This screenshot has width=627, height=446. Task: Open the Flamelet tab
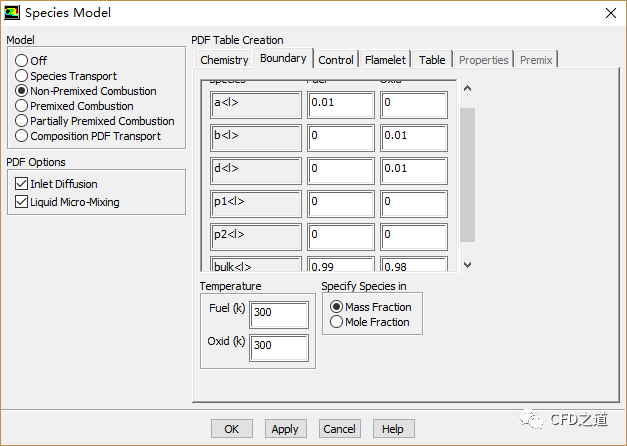(x=385, y=60)
